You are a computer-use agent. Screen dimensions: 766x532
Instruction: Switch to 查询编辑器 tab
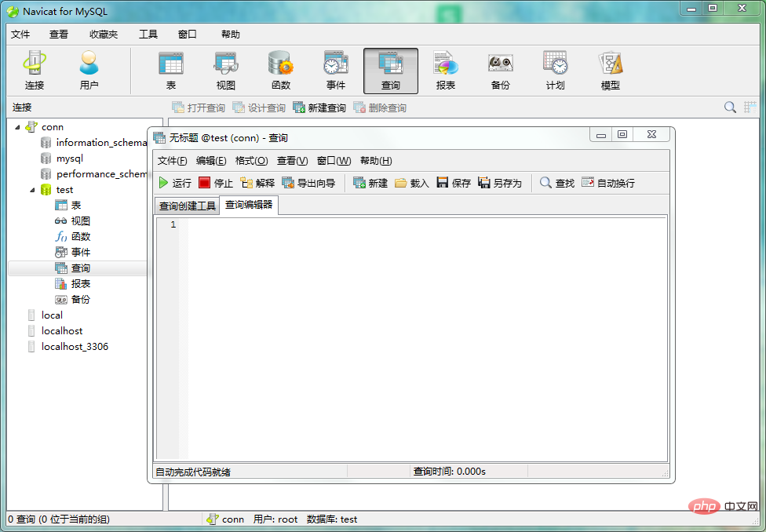tap(249, 205)
